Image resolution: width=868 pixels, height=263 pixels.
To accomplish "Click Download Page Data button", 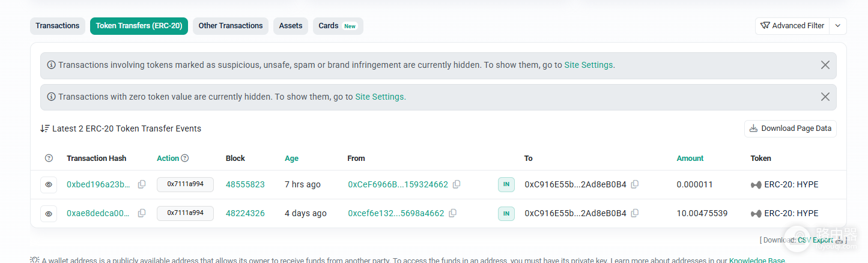I will coord(791,128).
